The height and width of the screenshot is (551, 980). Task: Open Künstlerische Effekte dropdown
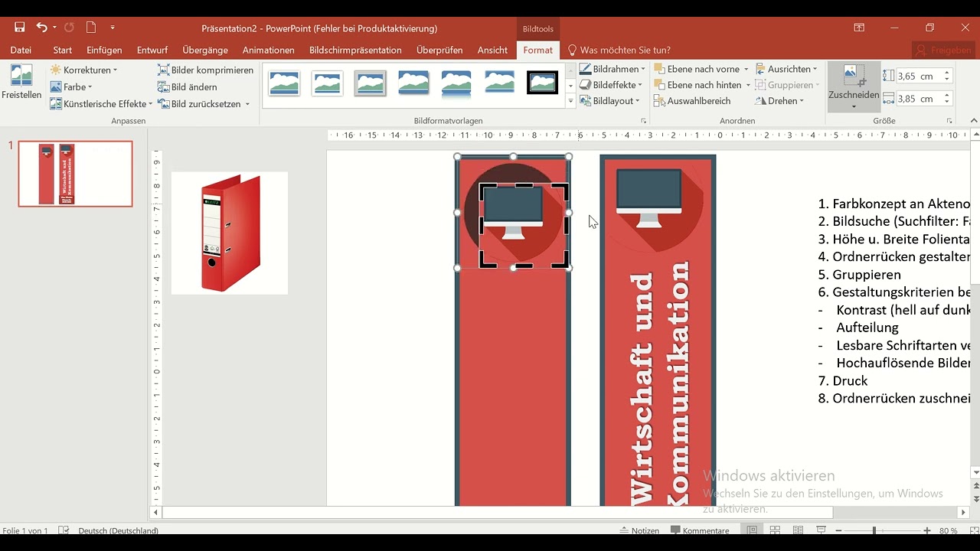point(101,103)
